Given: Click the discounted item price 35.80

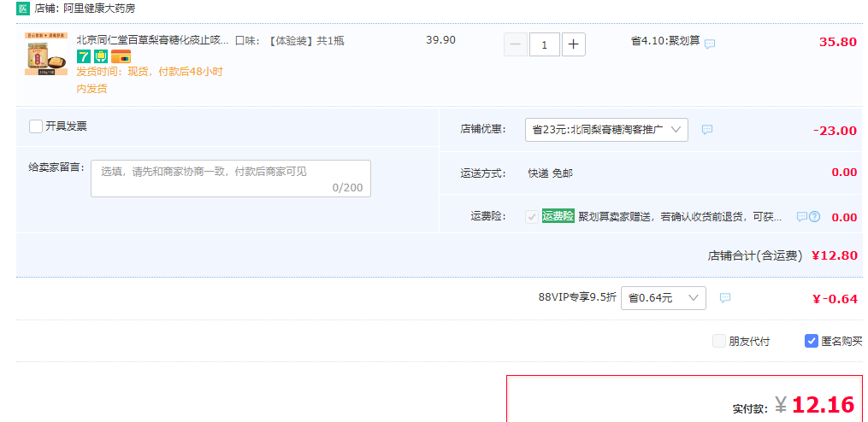Looking at the screenshot, I should tap(838, 42).
